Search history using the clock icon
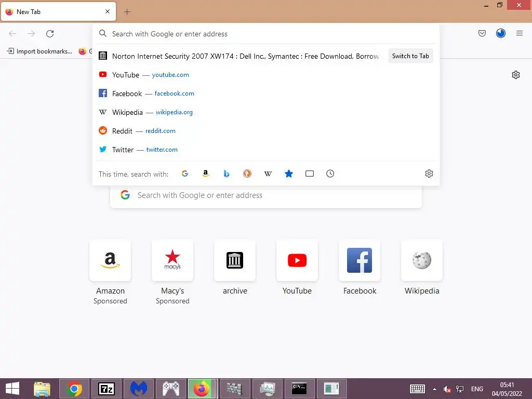The width and height of the screenshot is (532, 399). coord(330,174)
